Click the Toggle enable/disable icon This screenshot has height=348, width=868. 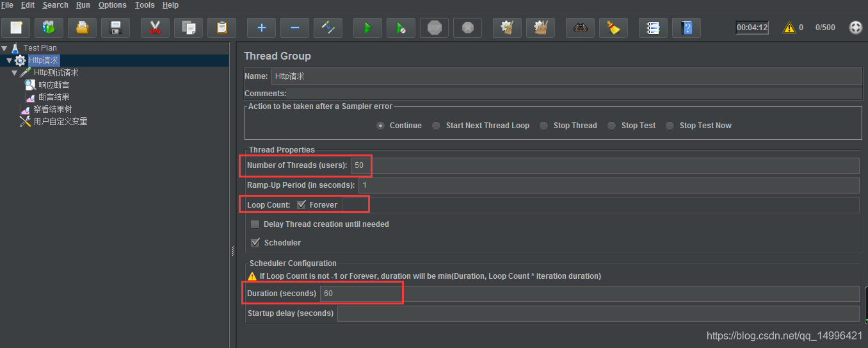[x=328, y=28]
